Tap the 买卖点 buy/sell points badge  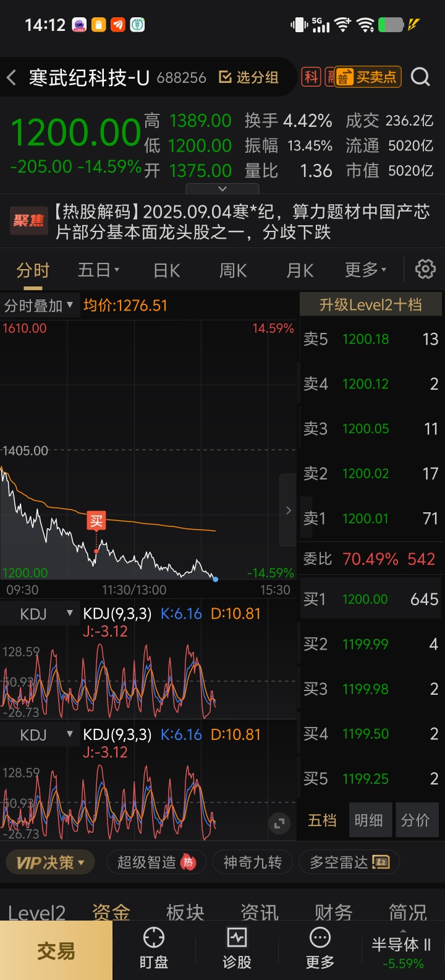[368, 77]
